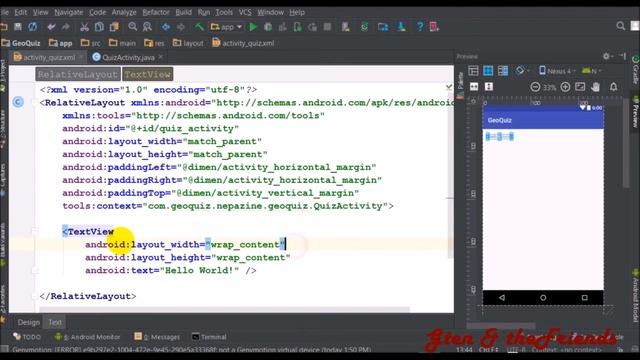The width and height of the screenshot is (640, 360).
Task: Select TextView breadcrumb above editor
Action: pyautogui.click(x=147, y=74)
